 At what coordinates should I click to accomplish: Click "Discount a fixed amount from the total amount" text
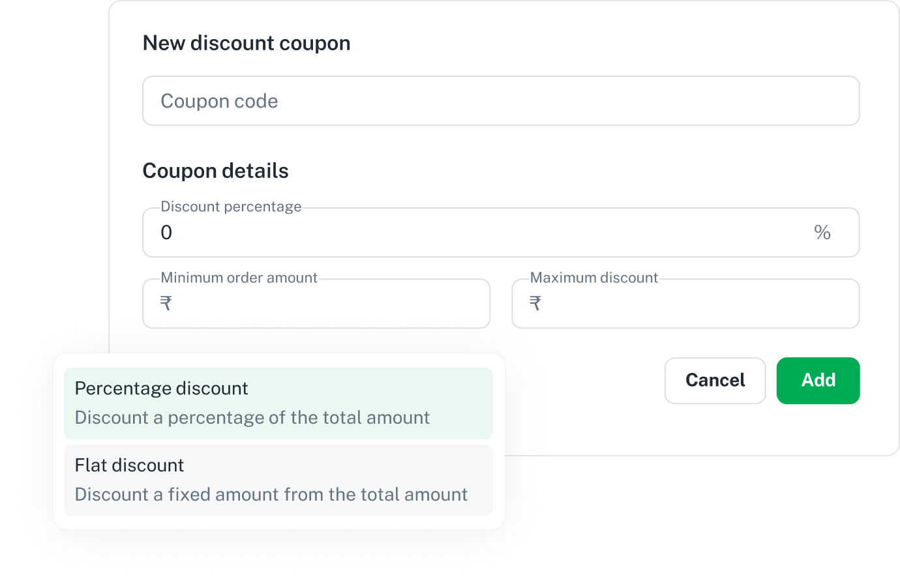pos(271,495)
